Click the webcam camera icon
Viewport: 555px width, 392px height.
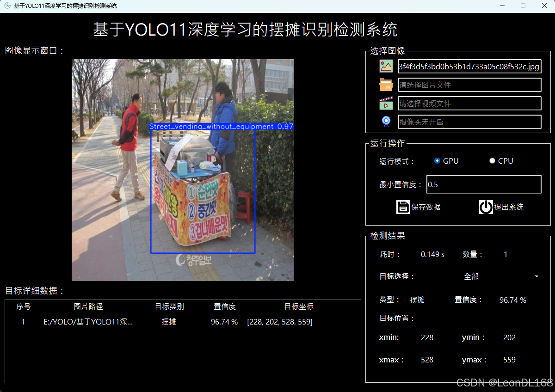(x=386, y=122)
